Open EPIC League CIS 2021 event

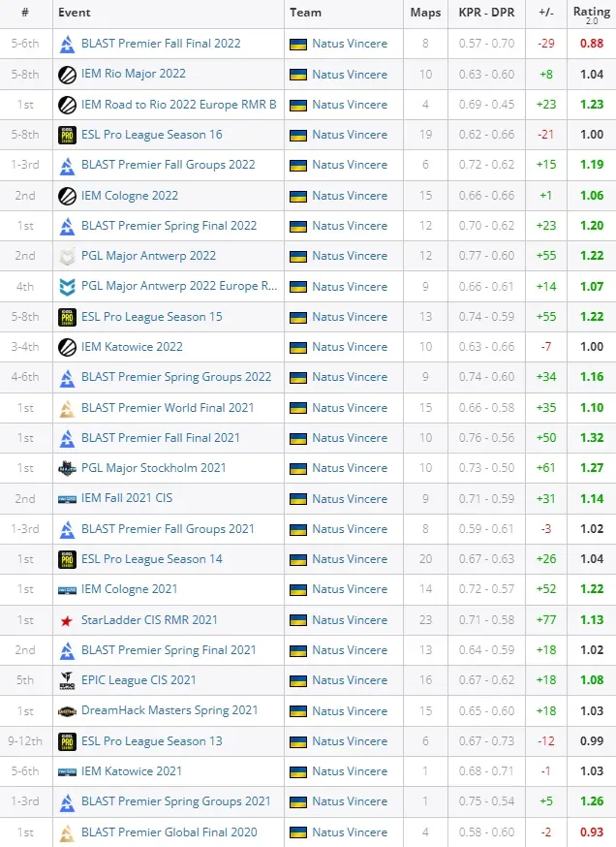click(x=139, y=680)
